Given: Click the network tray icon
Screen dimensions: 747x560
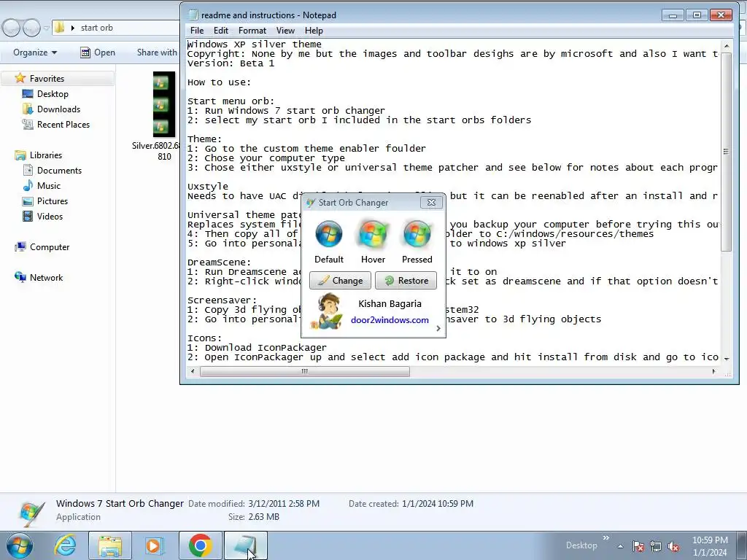Looking at the screenshot, I should pyautogui.click(x=656, y=546).
